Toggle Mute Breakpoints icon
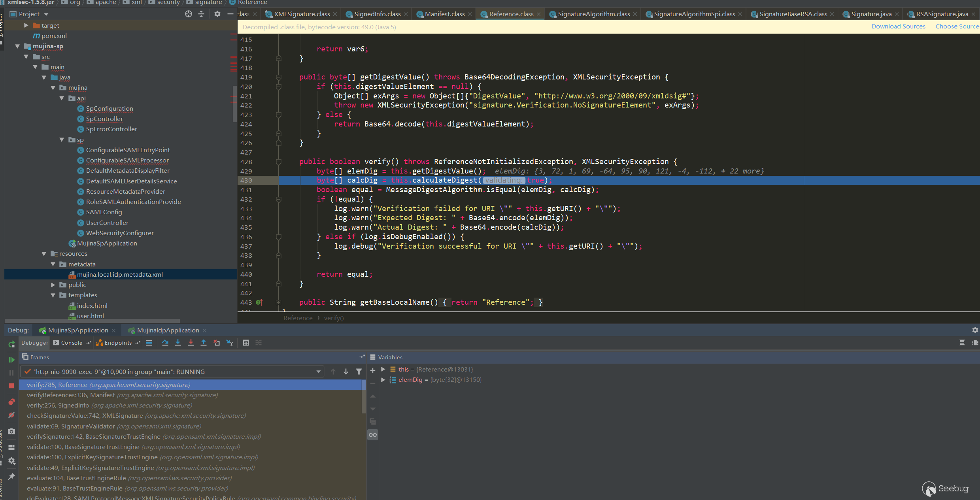 11,415
